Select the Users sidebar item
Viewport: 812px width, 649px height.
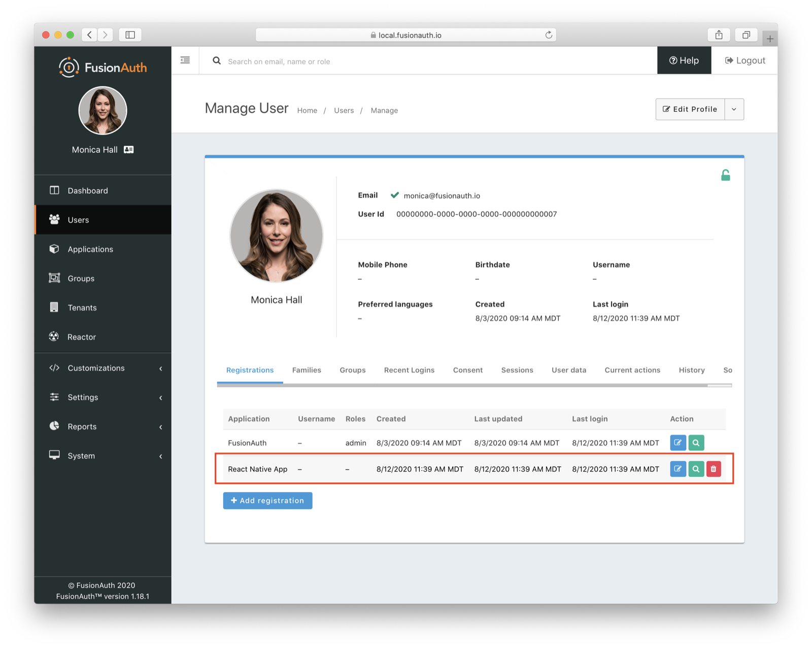pos(103,220)
